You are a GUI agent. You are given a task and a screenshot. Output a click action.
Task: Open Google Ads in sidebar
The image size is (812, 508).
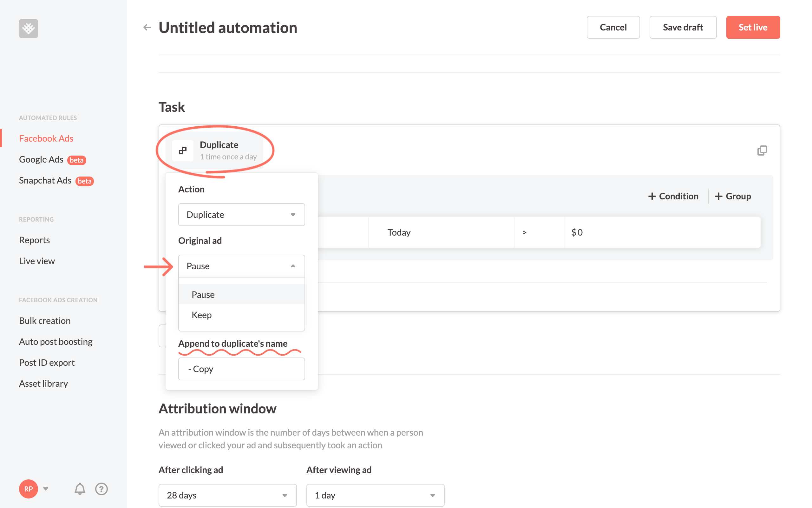(x=41, y=159)
